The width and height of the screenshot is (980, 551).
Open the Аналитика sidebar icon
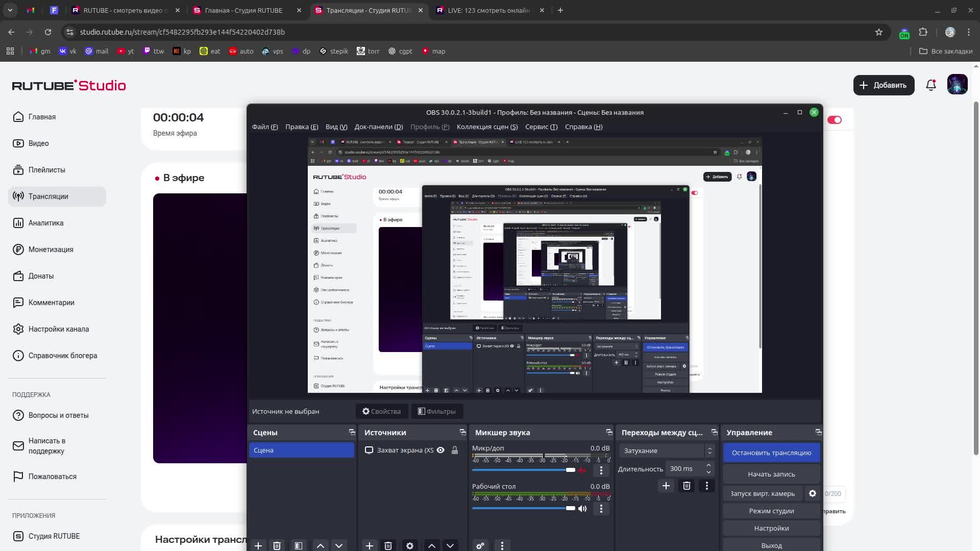tap(18, 223)
